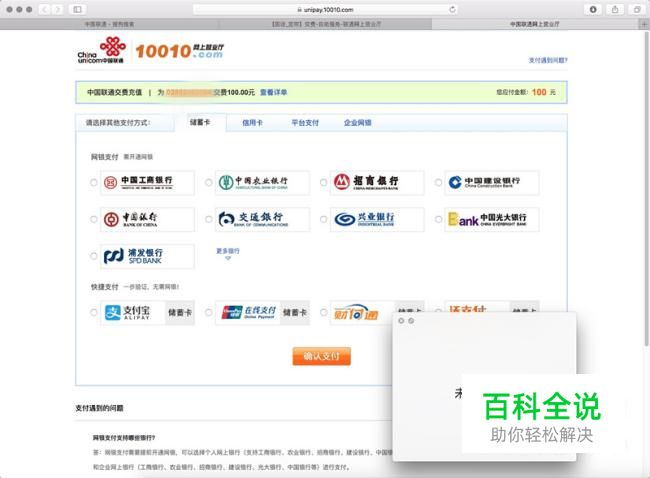Open the Safari share icon
The height and width of the screenshot is (478, 650).
[x=615, y=9]
